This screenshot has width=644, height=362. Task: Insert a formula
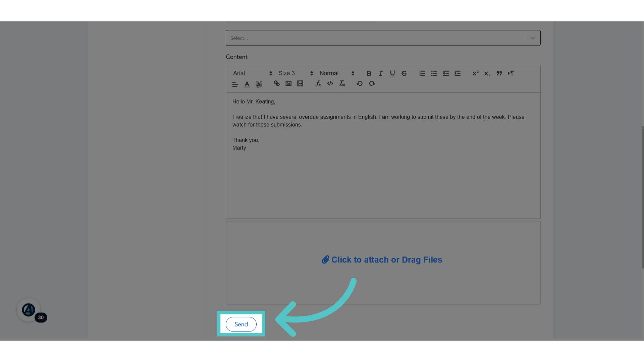(x=318, y=83)
